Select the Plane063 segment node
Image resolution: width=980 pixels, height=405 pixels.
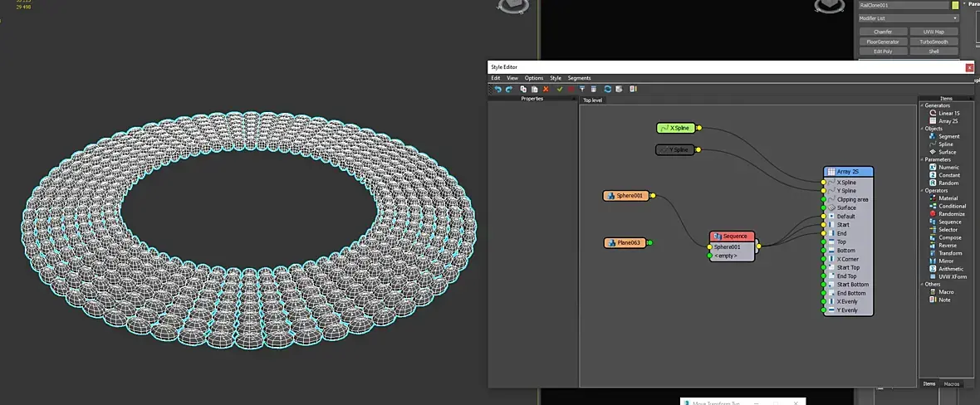(625, 242)
